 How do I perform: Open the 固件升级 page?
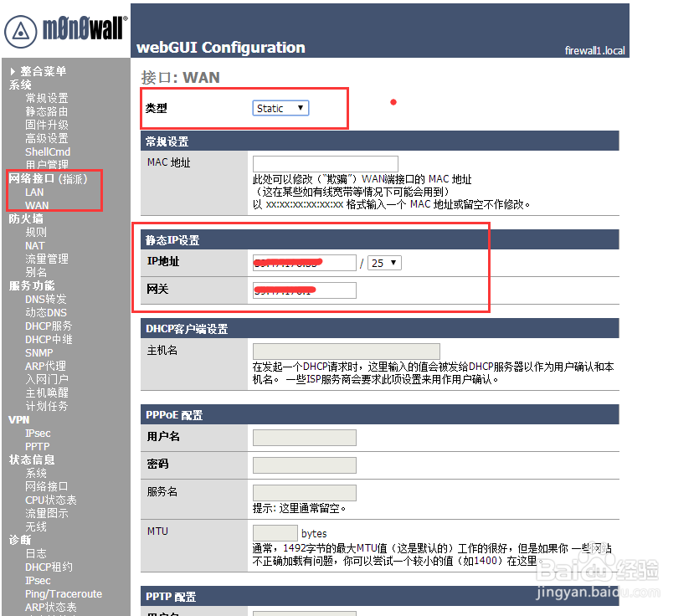(x=47, y=124)
